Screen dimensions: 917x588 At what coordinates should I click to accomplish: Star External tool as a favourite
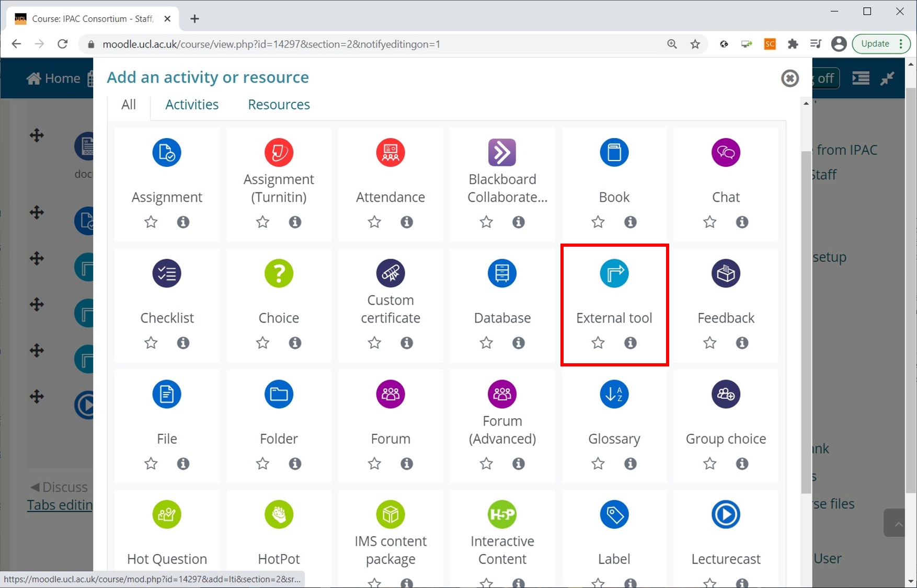click(598, 343)
